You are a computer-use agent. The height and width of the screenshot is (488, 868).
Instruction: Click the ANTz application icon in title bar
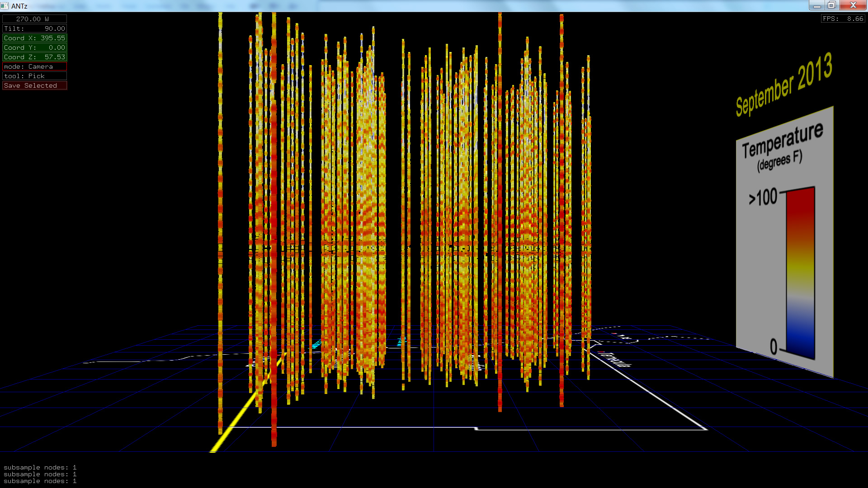pos(5,6)
